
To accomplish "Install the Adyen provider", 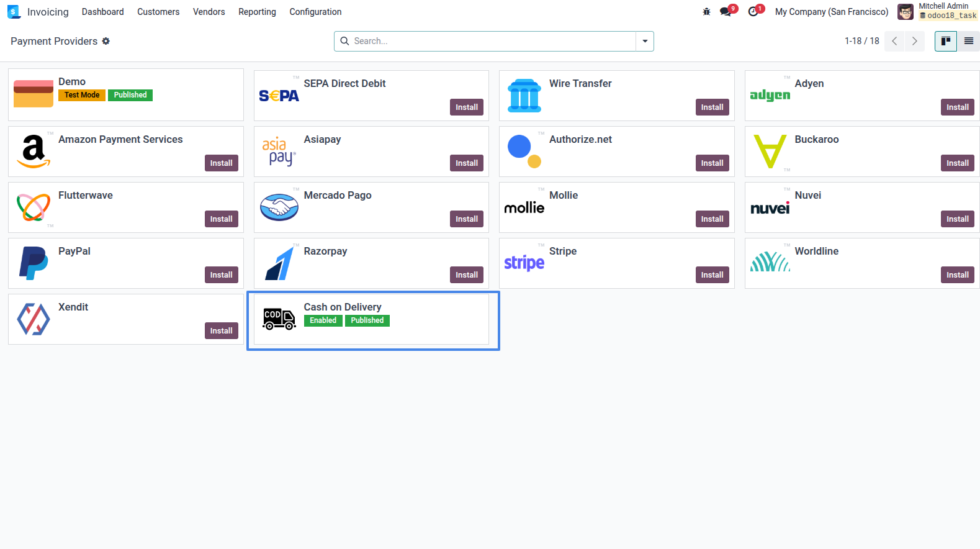I will [958, 107].
